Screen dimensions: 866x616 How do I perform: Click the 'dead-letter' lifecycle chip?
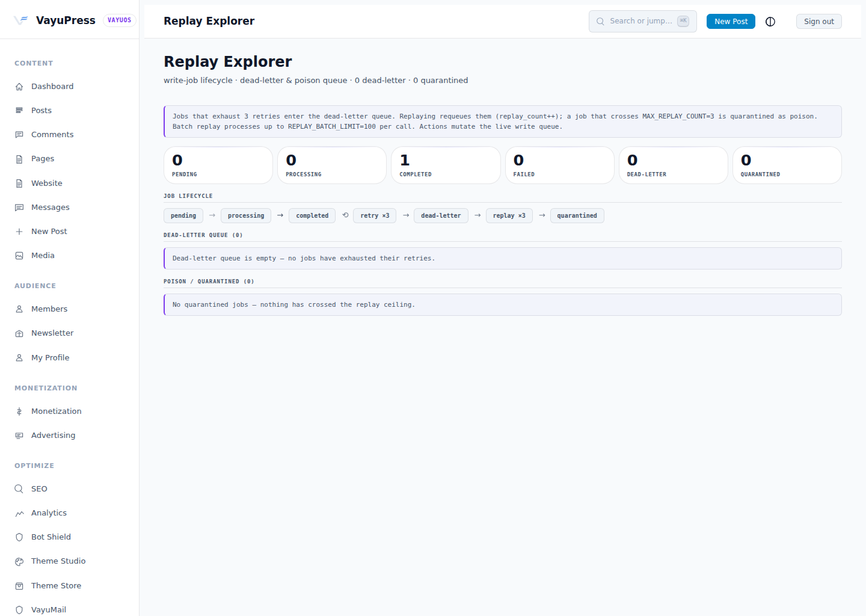(441, 216)
